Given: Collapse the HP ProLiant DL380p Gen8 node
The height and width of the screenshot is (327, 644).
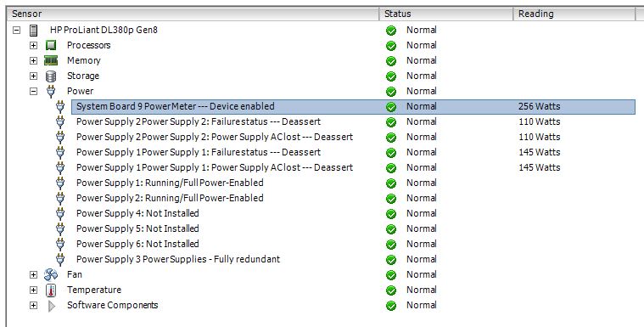Looking at the screenshot, I should [16, 30].
